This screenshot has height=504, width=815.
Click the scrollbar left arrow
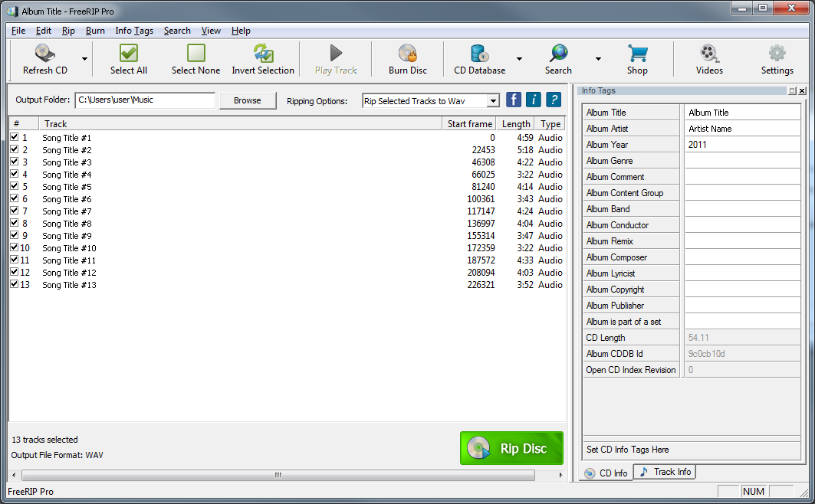[x=14, y=475]
